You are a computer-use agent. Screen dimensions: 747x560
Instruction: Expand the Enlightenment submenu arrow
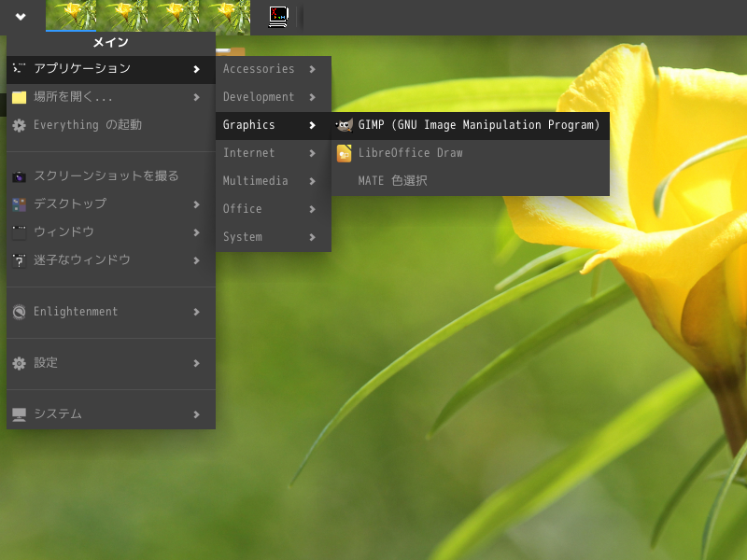tap(196, 312)
